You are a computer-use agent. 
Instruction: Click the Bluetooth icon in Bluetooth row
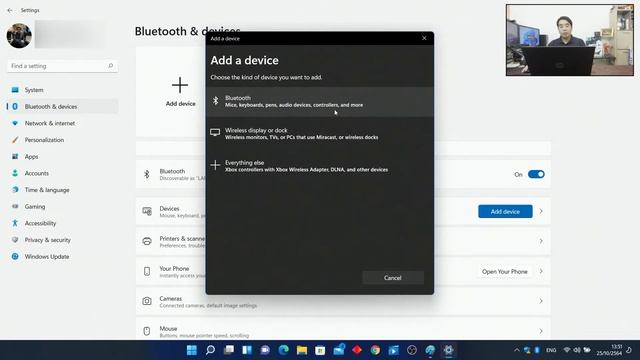(x=147, y=174)
